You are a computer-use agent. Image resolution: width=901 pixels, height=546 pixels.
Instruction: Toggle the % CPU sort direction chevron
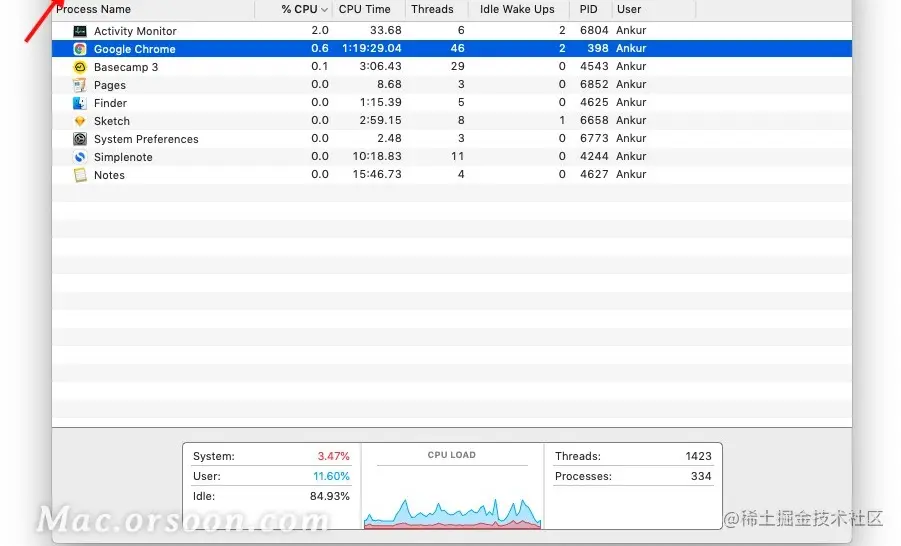(x=325, y=10)
